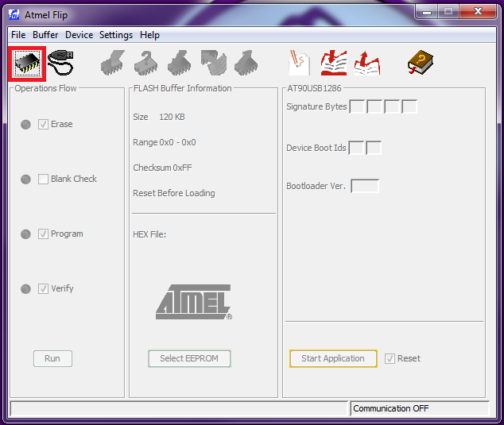Image resolution: width=504 pixels, height=425 pixels.
Task: Click the Verify status indicator light
Action: pyautogui.click(x=25, y=289)
